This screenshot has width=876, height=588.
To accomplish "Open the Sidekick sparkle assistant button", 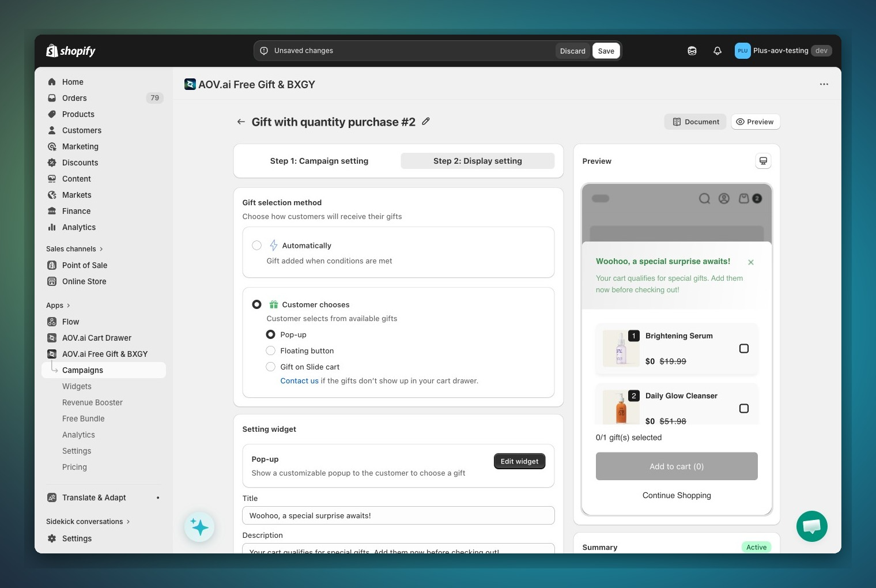I will 199,527.
